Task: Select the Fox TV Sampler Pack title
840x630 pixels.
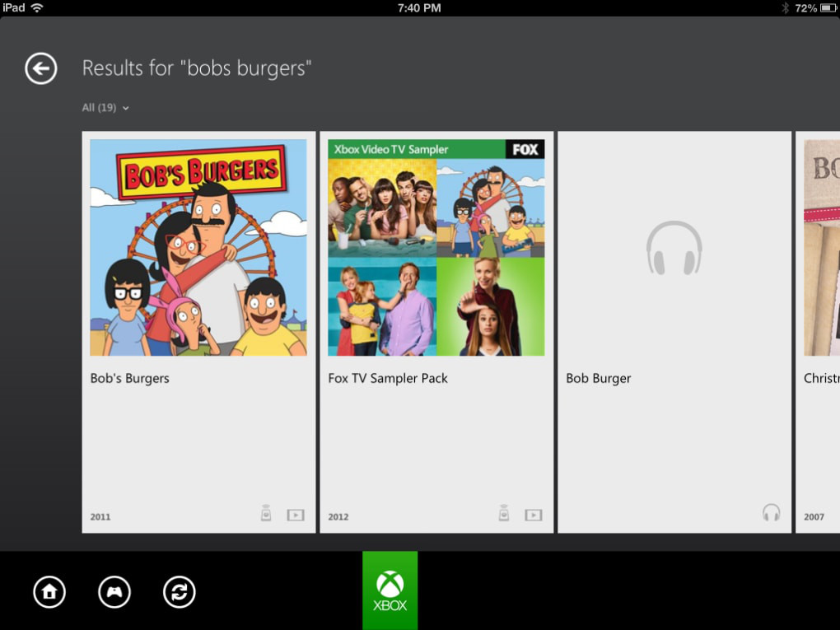Action: pyautogui.click(x=388, y=378)
